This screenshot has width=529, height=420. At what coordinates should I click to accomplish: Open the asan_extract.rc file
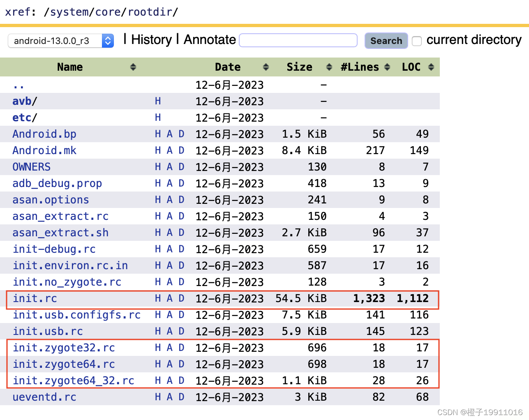click(x=60, y=216)
